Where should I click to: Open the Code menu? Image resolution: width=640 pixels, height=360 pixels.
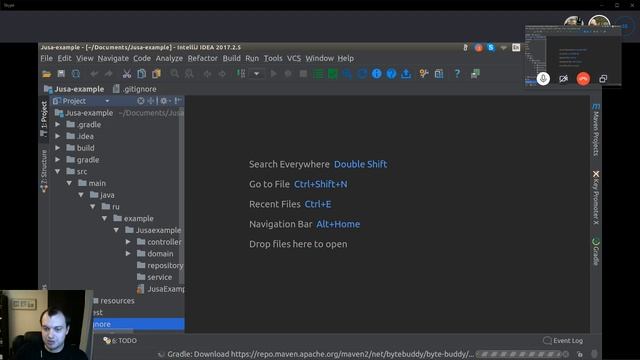142,58
